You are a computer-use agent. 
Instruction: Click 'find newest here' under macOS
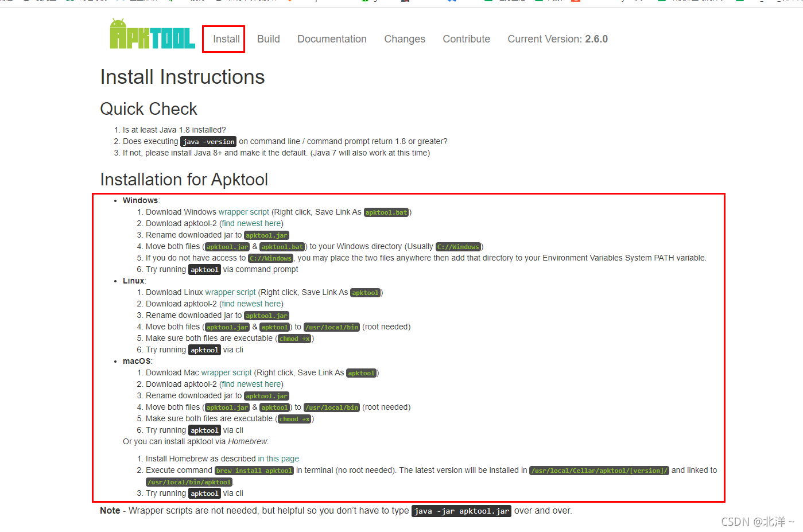[251, 384]
